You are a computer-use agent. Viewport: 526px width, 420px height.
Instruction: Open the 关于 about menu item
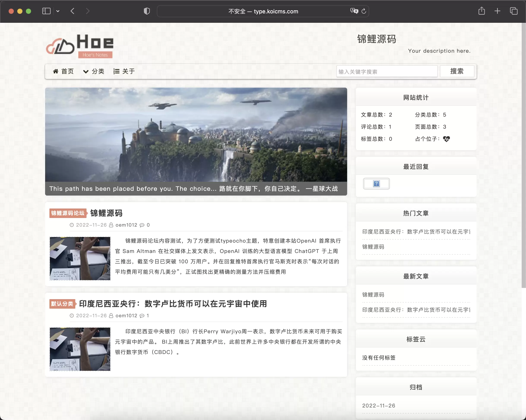point(124,71)
